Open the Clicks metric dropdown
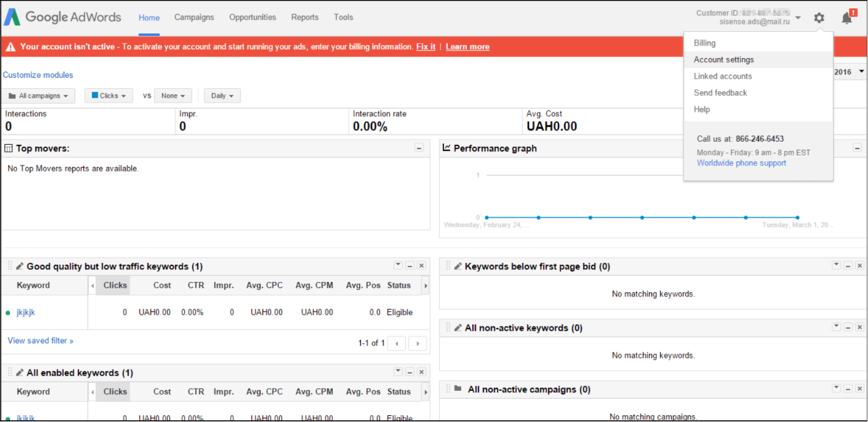Screen dimensions: 868x422 click(108, 96)
